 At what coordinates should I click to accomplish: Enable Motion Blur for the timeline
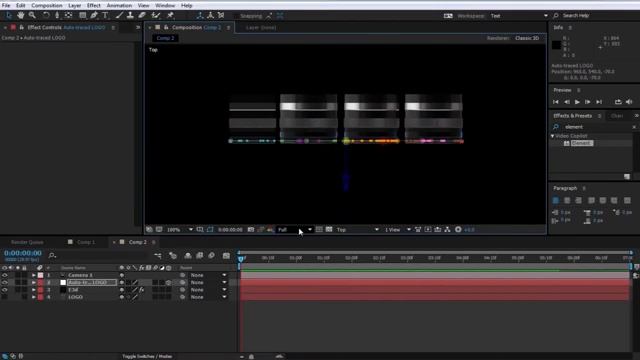click(x=211, y=256)
